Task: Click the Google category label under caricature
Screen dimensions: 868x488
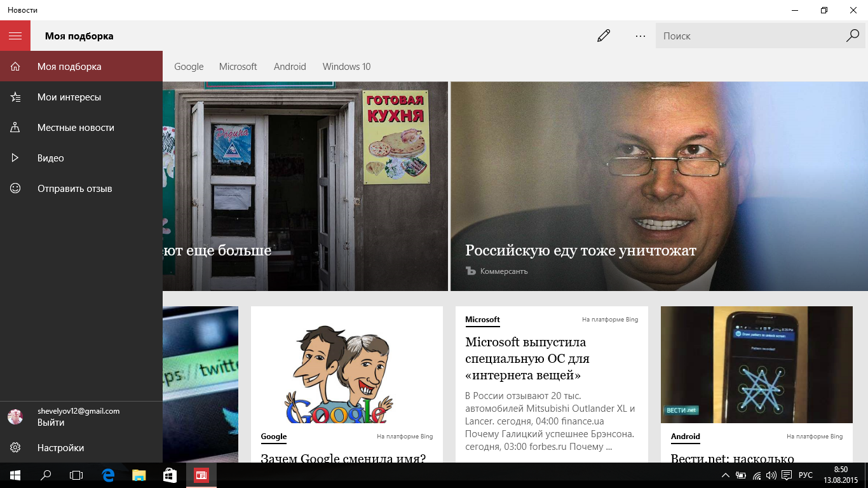Action: click(274, 437)
